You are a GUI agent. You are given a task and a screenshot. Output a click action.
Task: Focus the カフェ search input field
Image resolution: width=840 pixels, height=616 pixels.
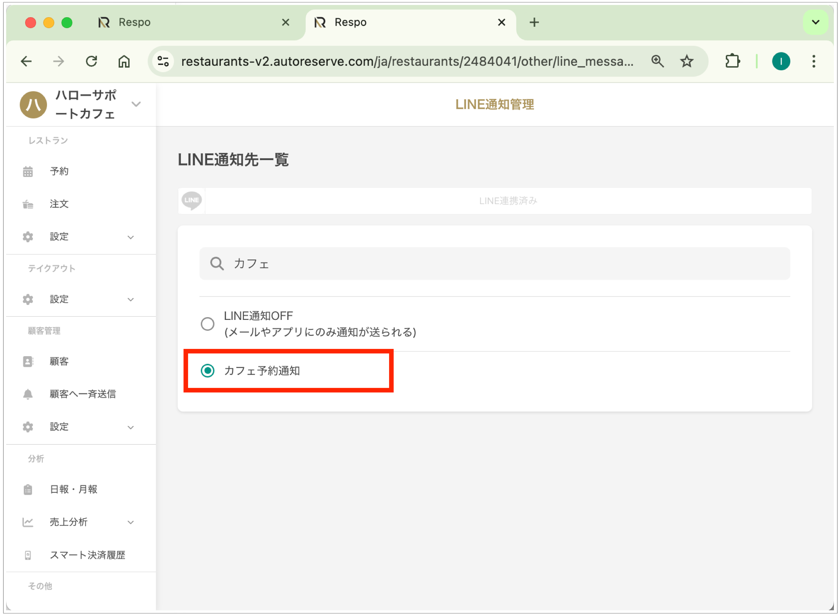pos(495,264)
